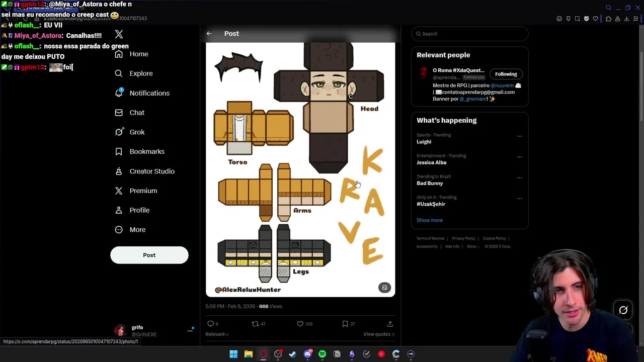The height and width of the screenshot is (362, 644).
Task: Click the shield ad-blocker toolbar icon
Action: (586, 19)
